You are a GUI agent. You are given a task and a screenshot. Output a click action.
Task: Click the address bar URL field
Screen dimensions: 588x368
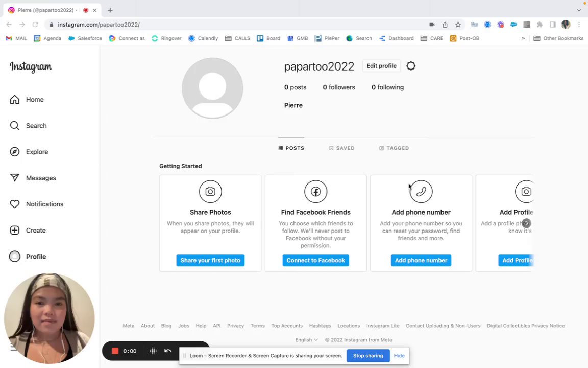236,25
